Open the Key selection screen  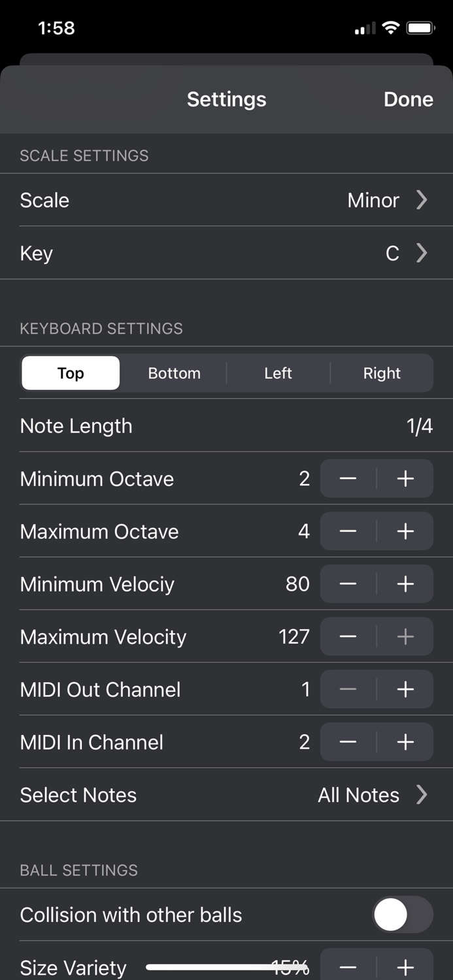tap(226, 253)
